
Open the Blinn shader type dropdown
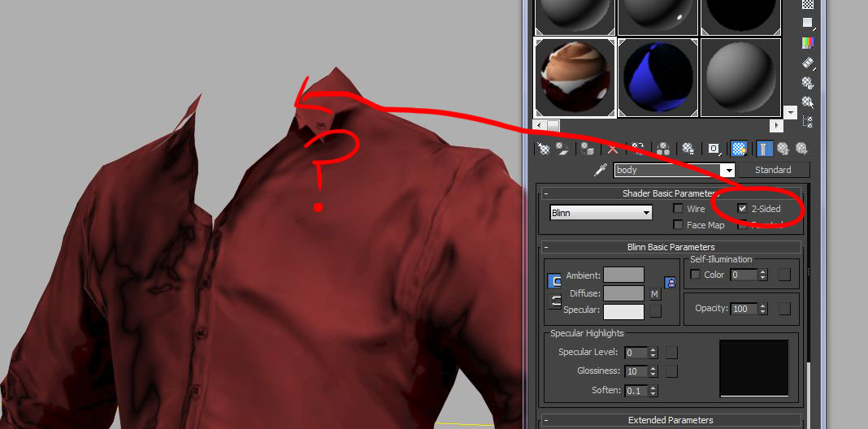(601, 213)
